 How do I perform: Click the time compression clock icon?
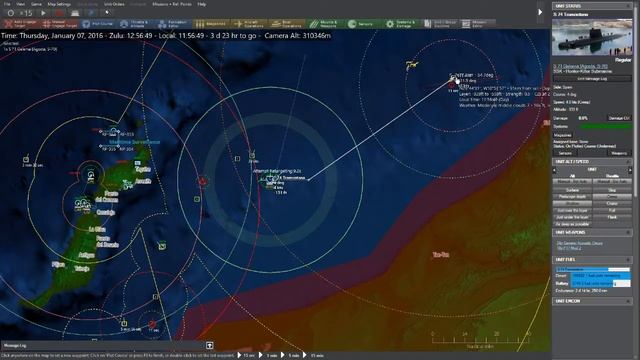[x=11, y=13]
